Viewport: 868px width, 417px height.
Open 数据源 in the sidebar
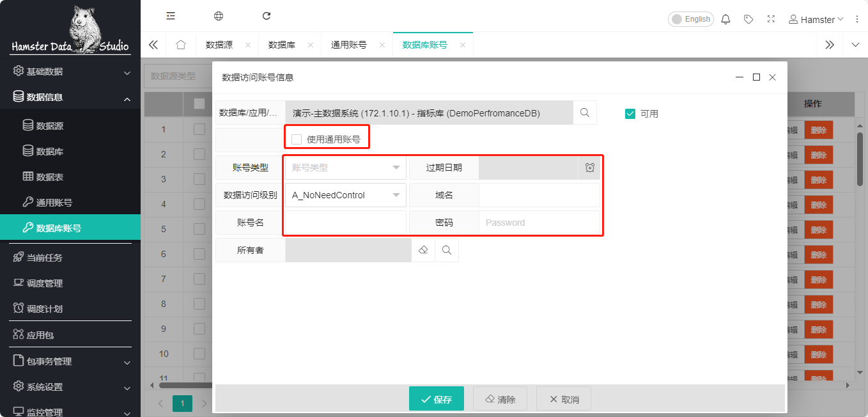point(70,126)
